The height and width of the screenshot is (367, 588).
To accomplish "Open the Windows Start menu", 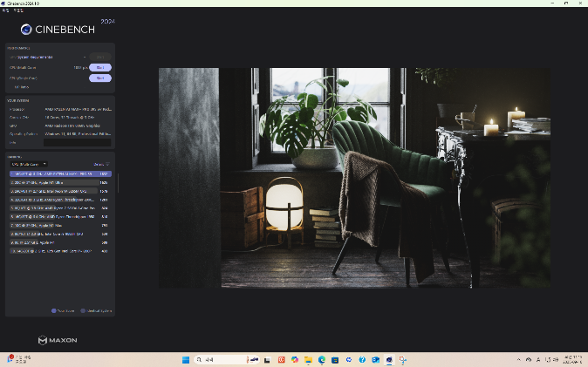I will click(184, 359).
